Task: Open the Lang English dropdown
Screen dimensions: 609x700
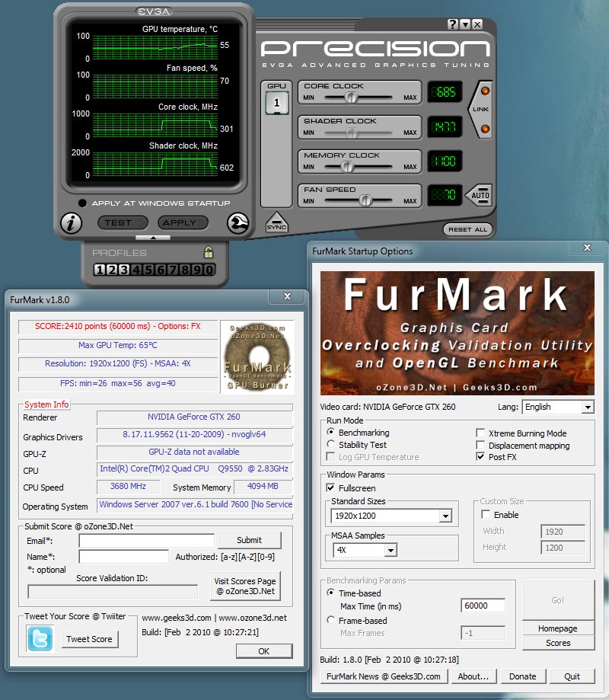Action: tap(558, 407)
